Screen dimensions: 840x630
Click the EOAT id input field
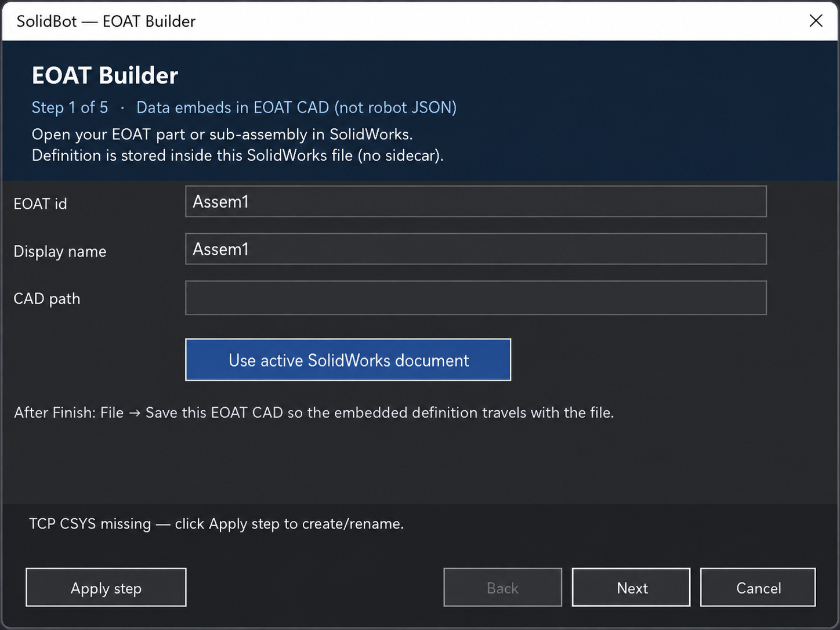[x=476, y=201]
